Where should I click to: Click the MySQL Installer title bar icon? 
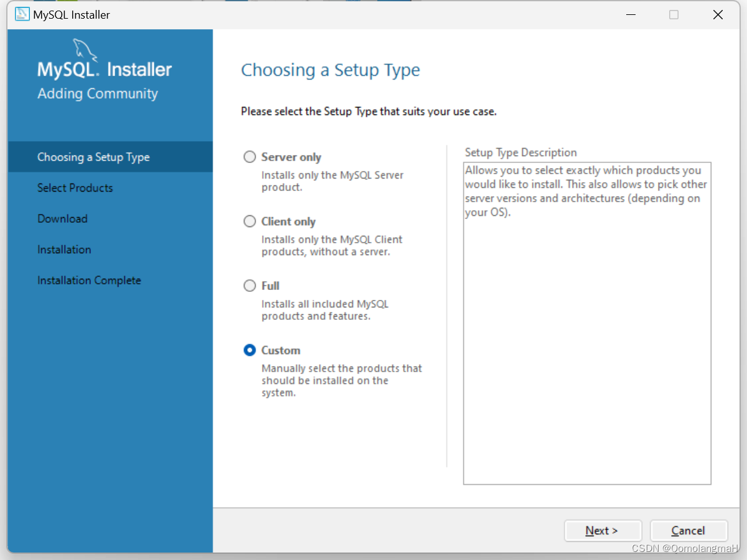point(22,14)
